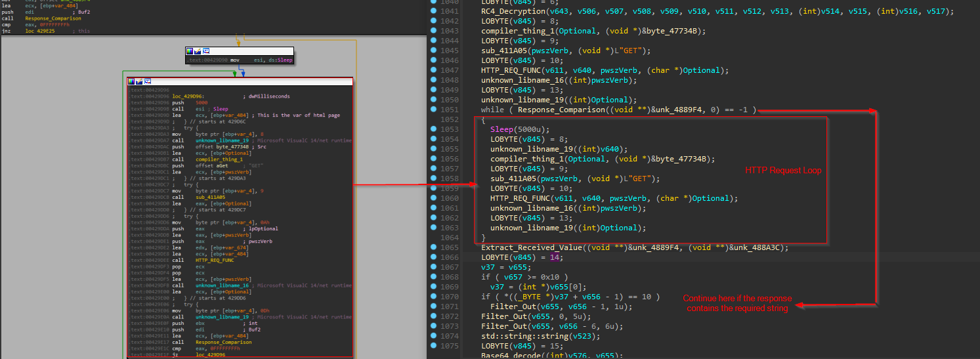Click HTTP_REQ_FUNC call on line 1060
This screenshot has width=980, height=359.
pos(614,198)
